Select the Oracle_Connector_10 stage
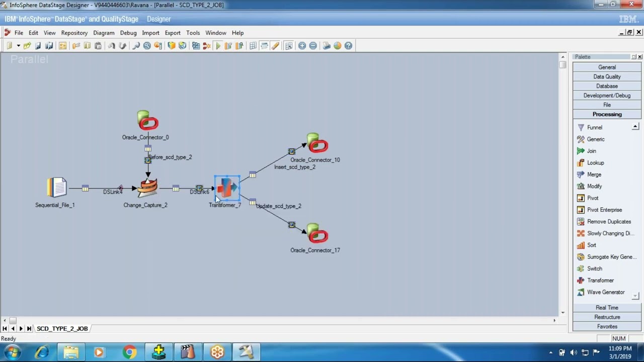The width and height of the screenshot is (644, 362). pyautogui.click(x=317, y=144)
